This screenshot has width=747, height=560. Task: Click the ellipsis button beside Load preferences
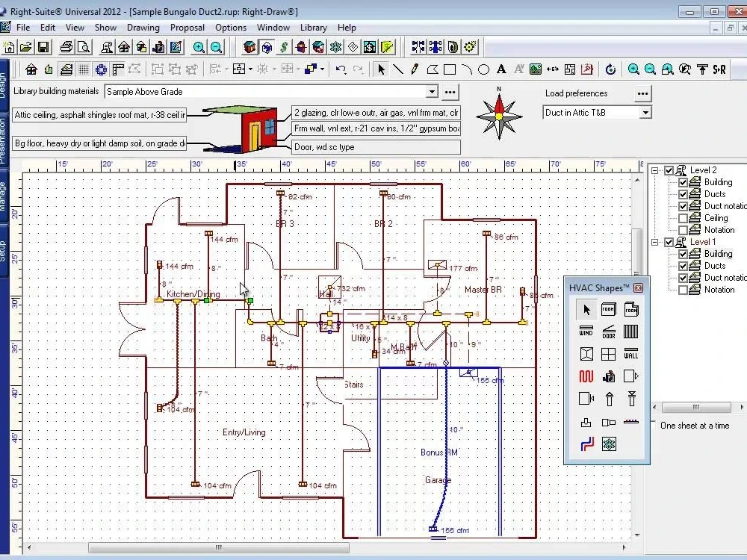tap(643, 93)
